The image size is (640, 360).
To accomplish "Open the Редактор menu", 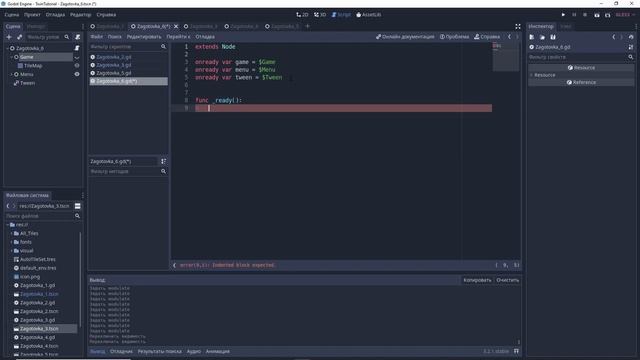I will pos(80,15).
